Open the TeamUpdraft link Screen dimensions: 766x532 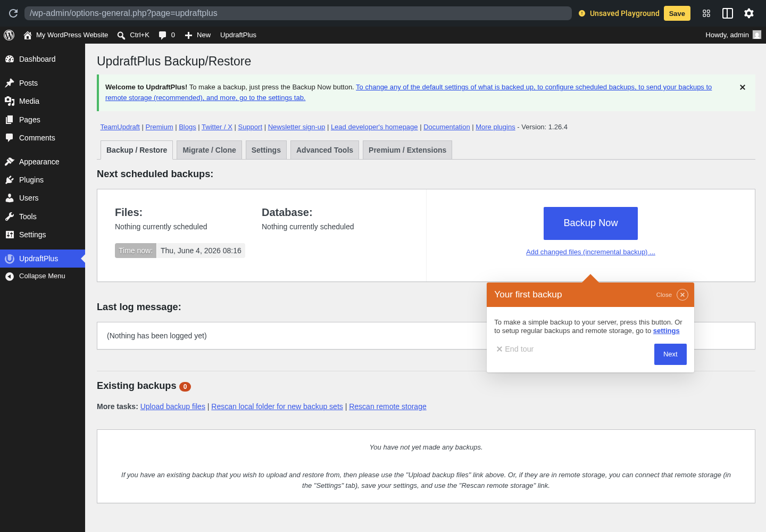point(120,127)
